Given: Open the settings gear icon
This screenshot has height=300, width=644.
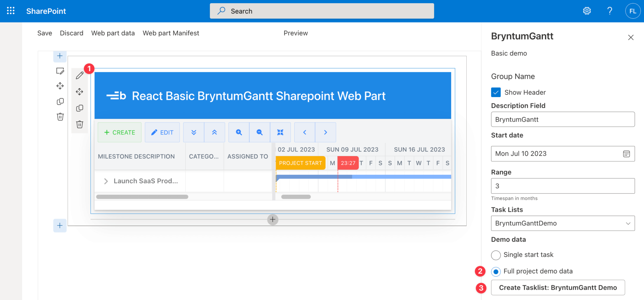Looking at the screenshot, I should (x=587, y=11).
